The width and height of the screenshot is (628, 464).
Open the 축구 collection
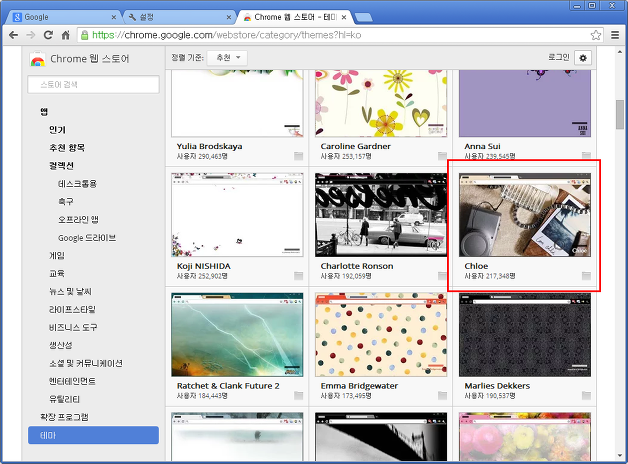(x=66, y=201)
